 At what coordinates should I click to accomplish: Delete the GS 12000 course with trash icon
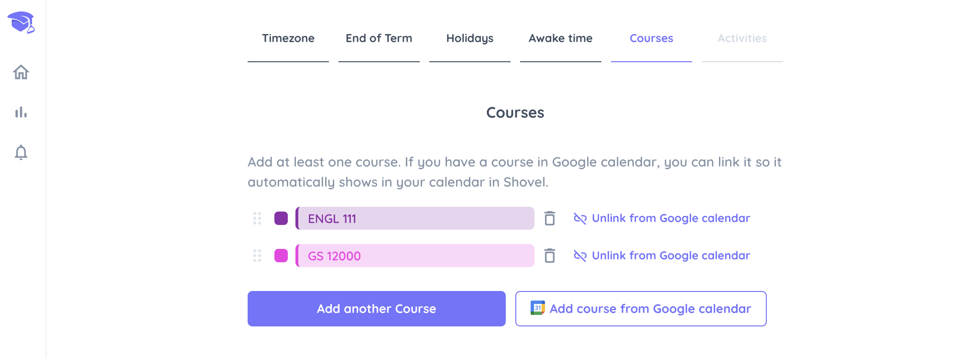tap(550, 256)
